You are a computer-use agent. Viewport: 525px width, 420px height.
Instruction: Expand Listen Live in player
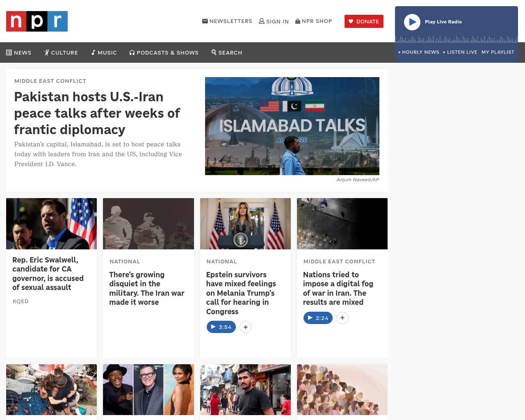[460, 52]
